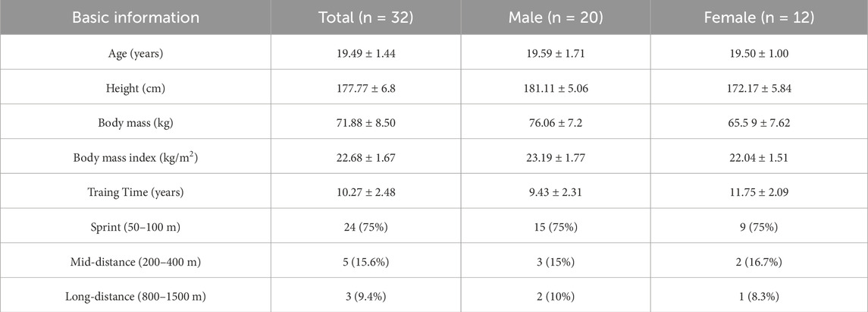Viewport: 868px width, 312px height.
Task: Select the "Height (cm)" row label
Action: 136,88
